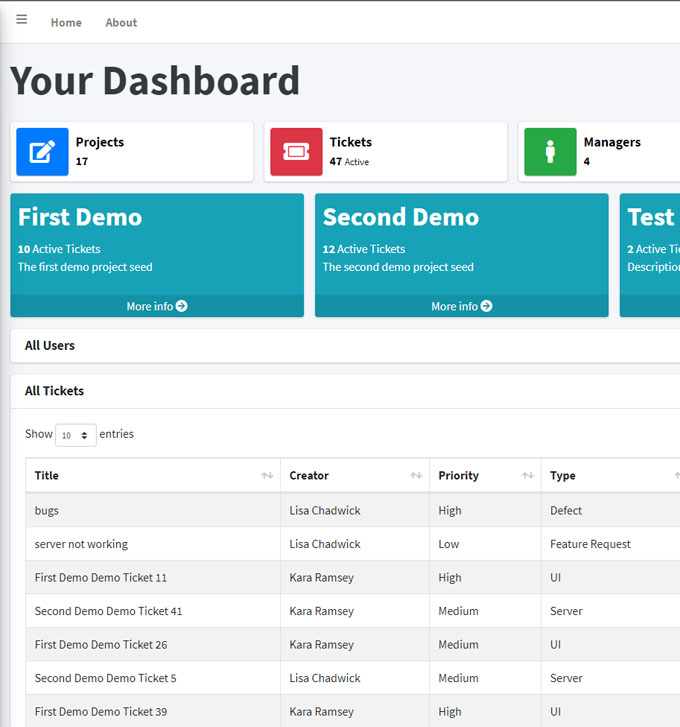Click the Type column header
The image size is (680, 727).
(x=563, y=476)
